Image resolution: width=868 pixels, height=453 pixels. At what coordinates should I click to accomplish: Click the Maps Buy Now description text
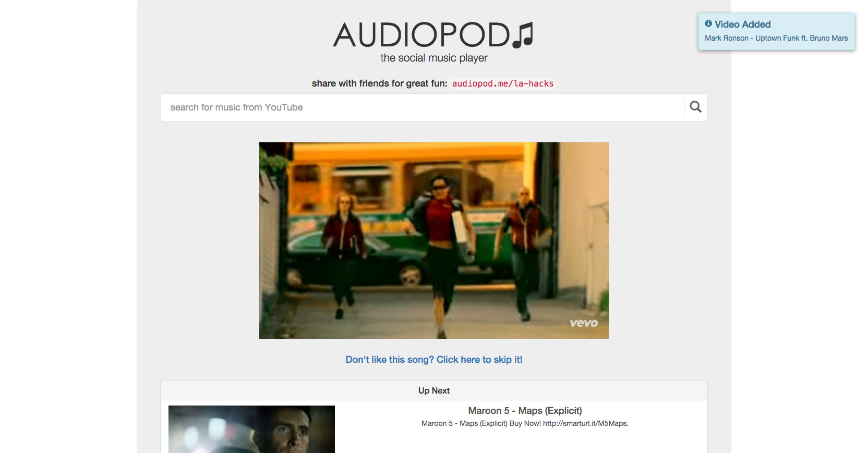525,423
